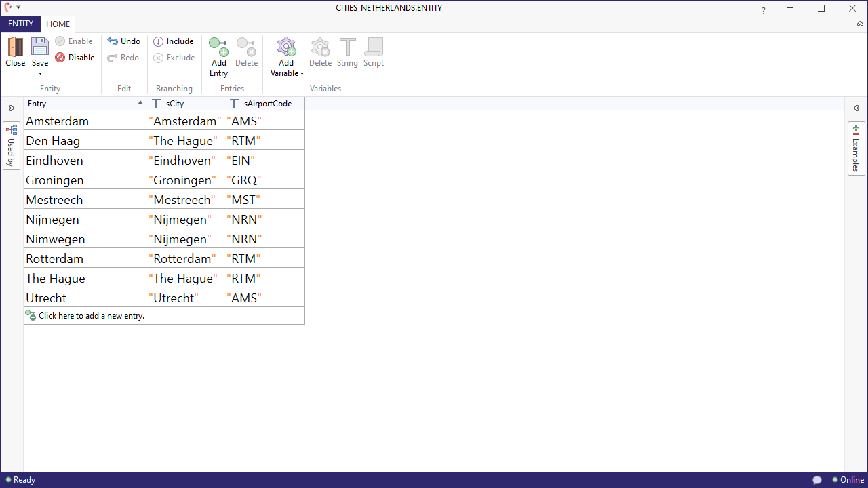Image resolution: width=868 pixels, height=488 pixels.
Task: Expand the right Examples panel arrow
Action: pyautogui.click(x=856, y=108)
